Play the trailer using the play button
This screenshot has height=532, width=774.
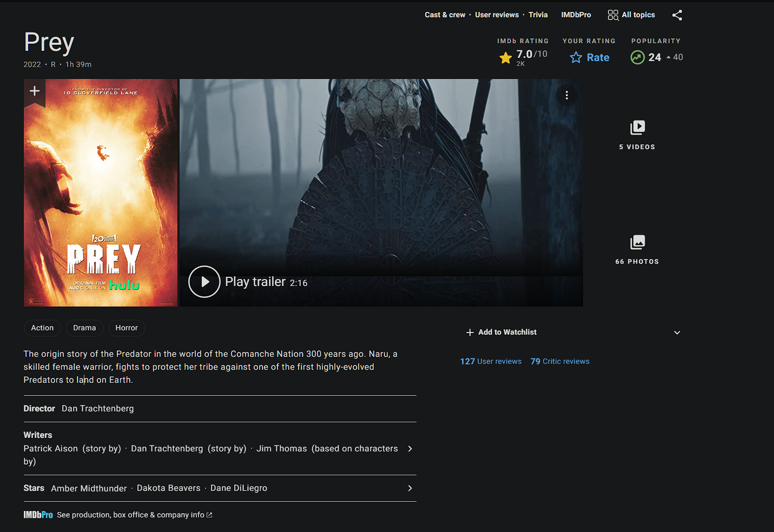click(204, 282)
